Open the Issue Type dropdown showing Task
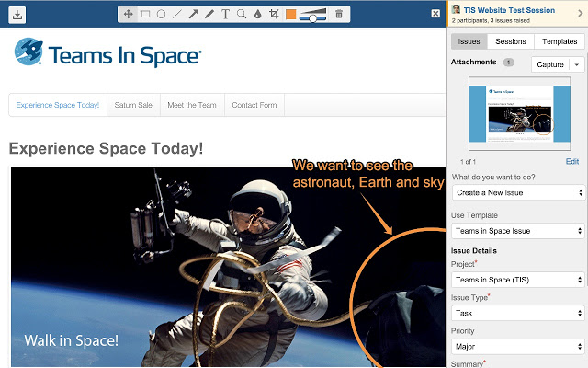 pyautogui.click(x=518, y=313)
